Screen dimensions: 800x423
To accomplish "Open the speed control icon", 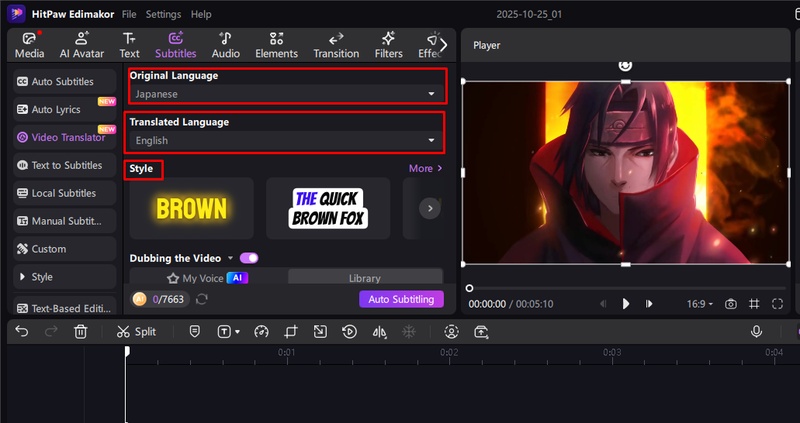I will (262, 331).
